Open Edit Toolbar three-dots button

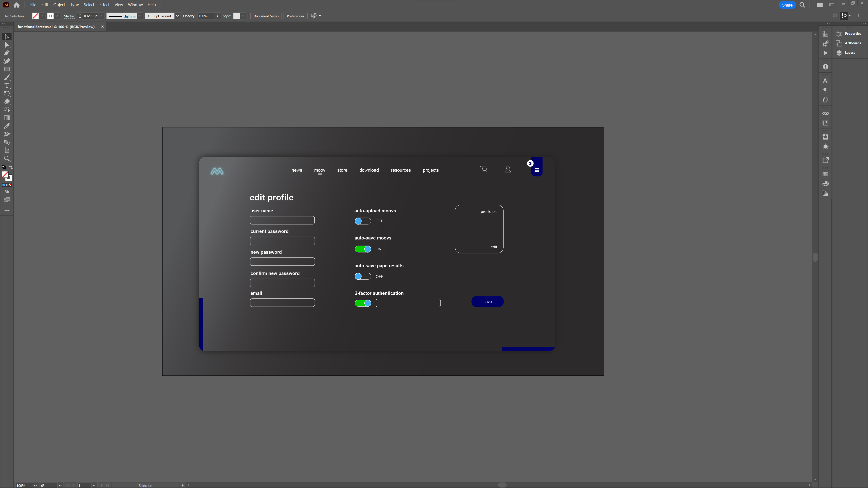(x=7, y=211)
